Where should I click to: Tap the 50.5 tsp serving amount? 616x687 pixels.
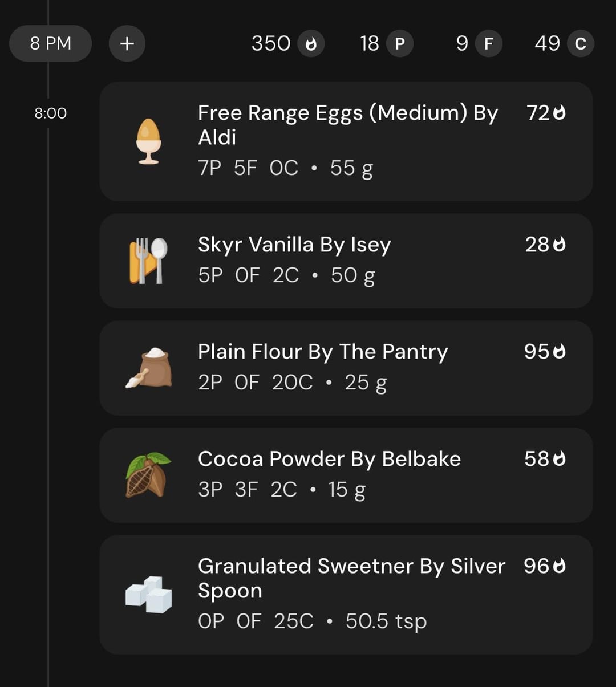click(386, 621)
